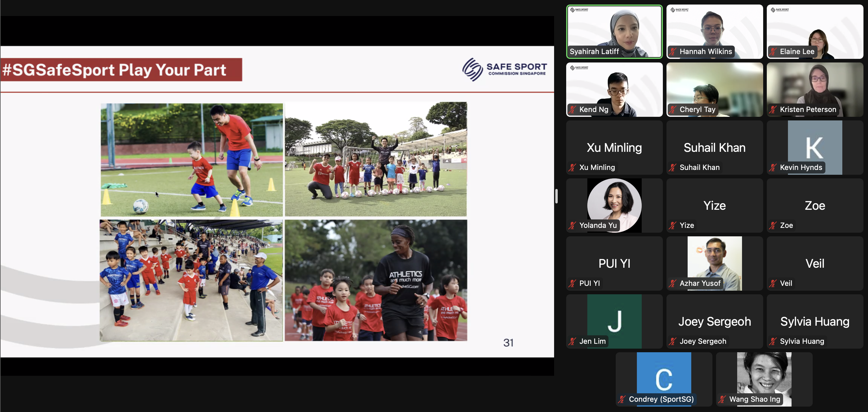Click Yize participant tile

click(x=714, y=205)
